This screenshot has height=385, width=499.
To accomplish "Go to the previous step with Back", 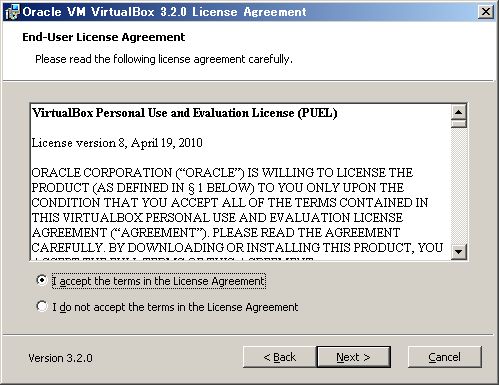I will pos(280,357).
